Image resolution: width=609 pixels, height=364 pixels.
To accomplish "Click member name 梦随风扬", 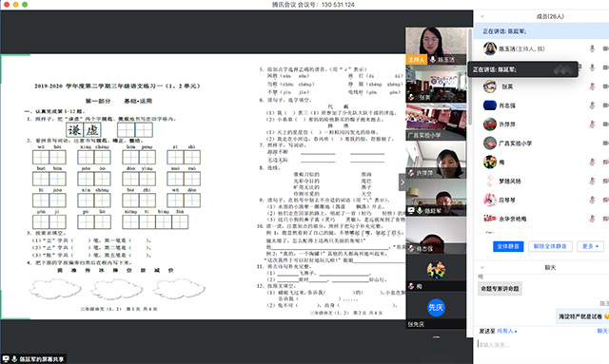I will [x=510, y=181].
